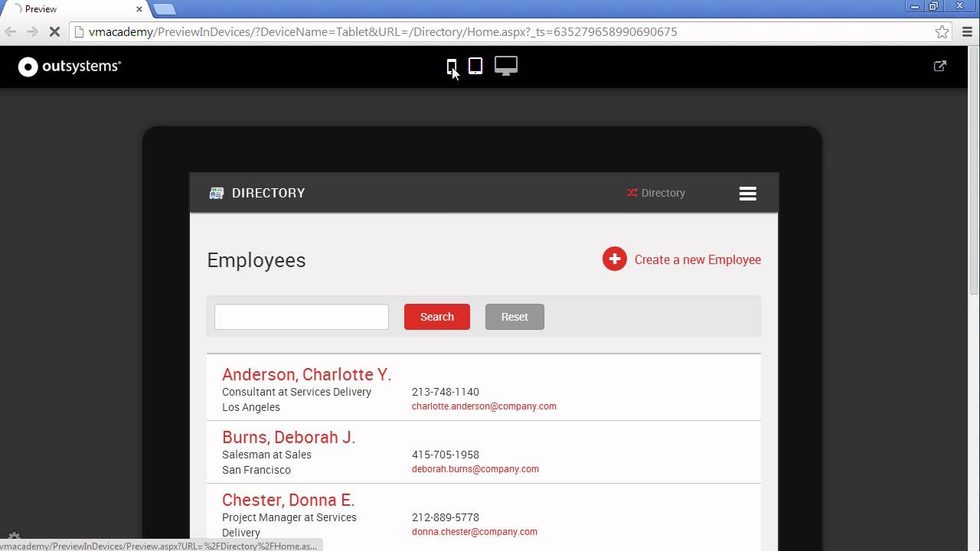Bookmark this page with star icon

tap(942, 32)
